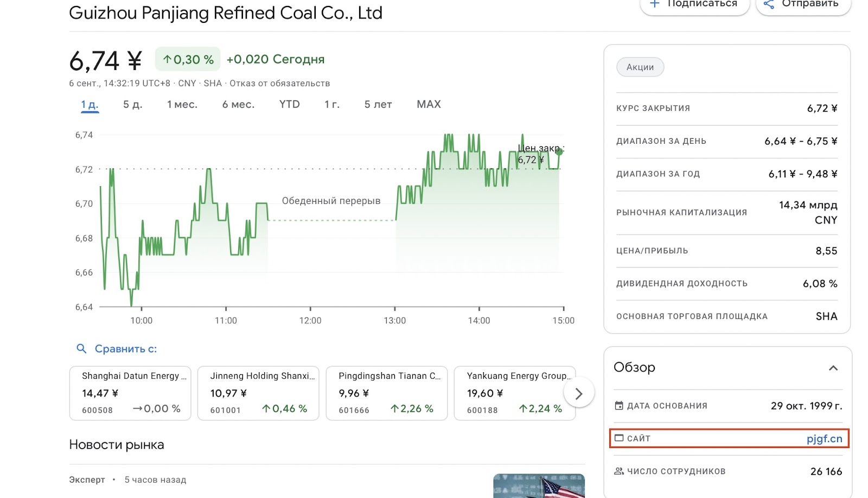Click the Guizhou Panjiang Refined Coal title
This screenshot has width=868, height=498.
click(226, 12)
